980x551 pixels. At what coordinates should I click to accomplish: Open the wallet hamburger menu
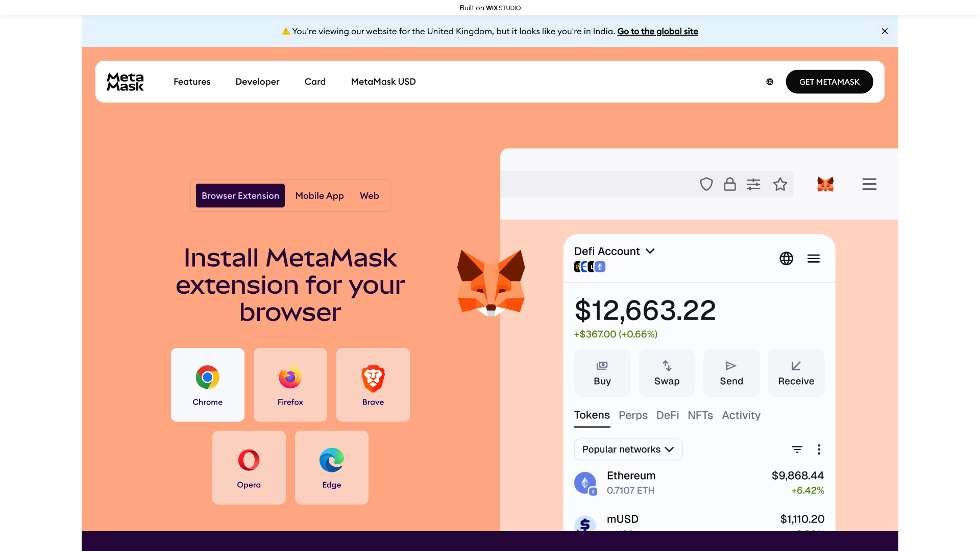coord(814,259)
